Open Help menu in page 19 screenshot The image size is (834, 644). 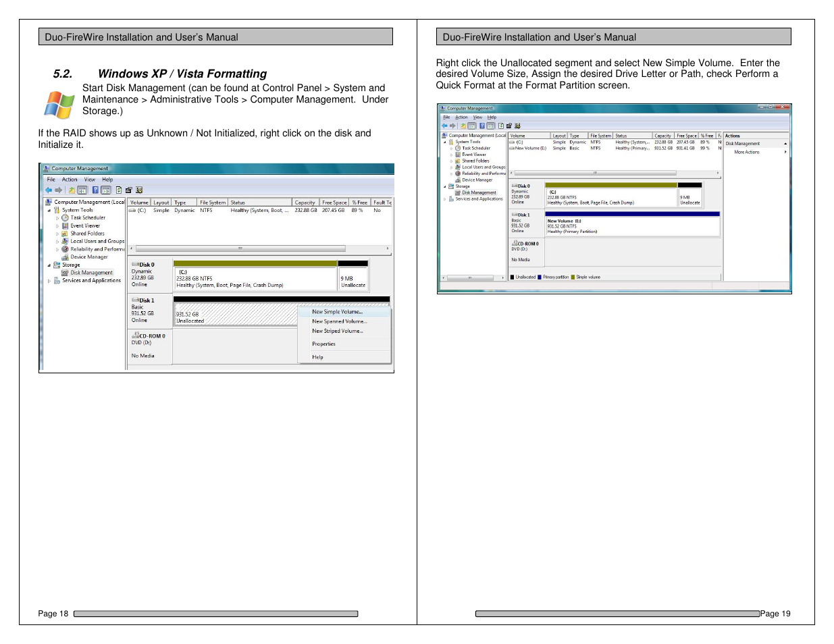(x=492, y=117)
